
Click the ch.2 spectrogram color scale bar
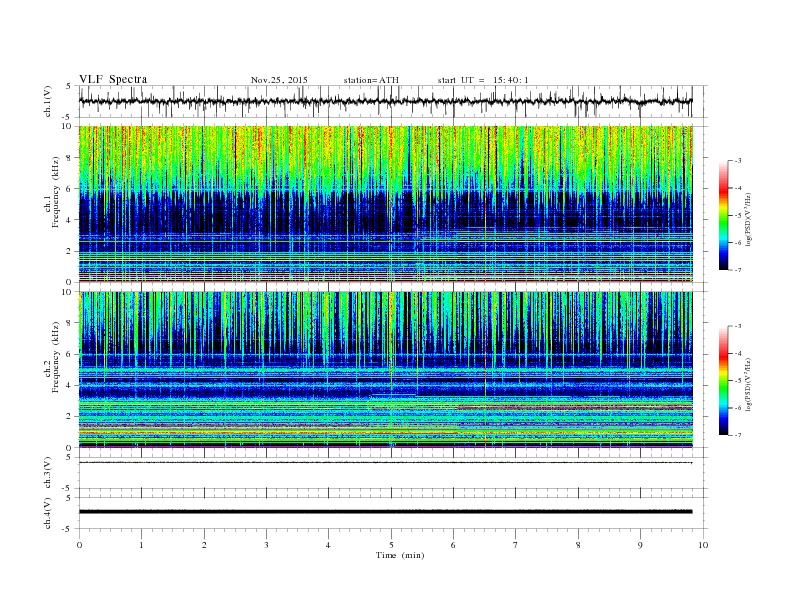(x=723, y=381)
